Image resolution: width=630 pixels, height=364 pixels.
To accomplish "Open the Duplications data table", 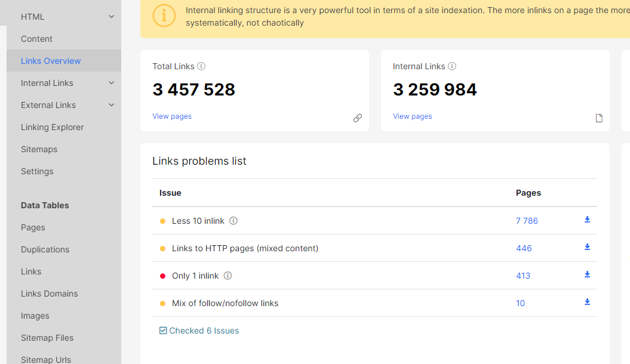I will point(45,249).
